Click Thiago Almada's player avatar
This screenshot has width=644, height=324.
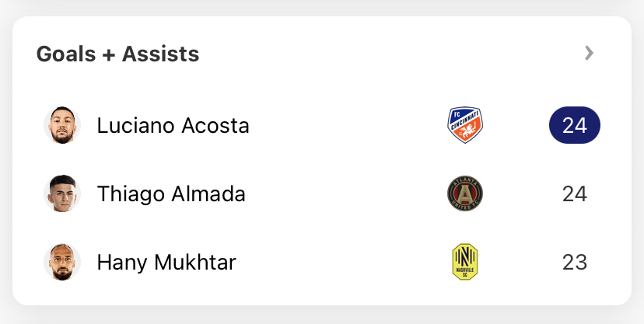pyautogui.click(x=62, y=193)
